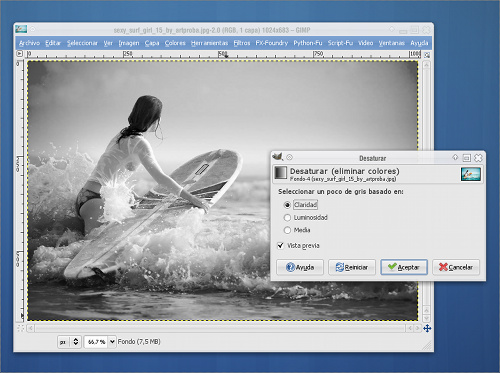The height and width of the screenshot is (373, 500).
Task: Click the Reiniciar button
Action: coord(352,267)
